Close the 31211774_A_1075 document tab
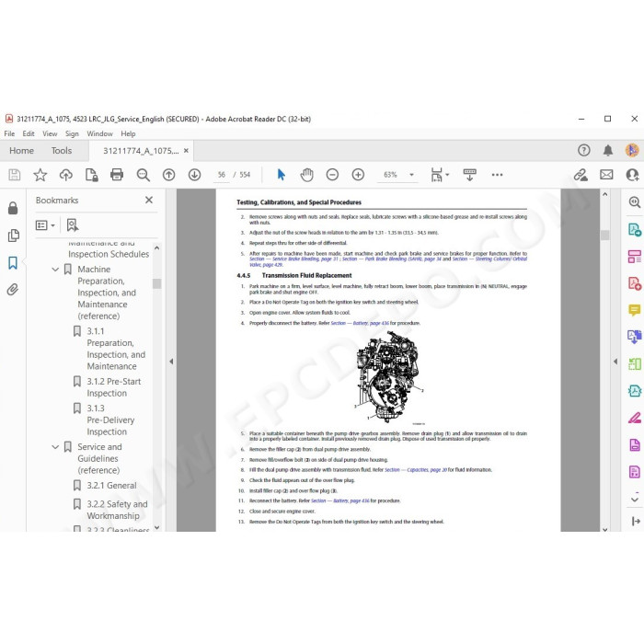The image size is (644, 644). pyautogui.click(x=186, y=151)
